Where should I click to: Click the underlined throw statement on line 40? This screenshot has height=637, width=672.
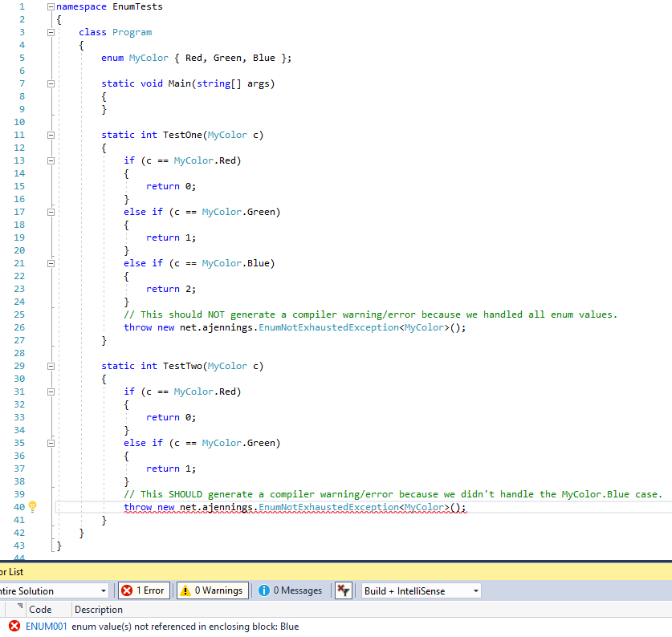[x=295, y=507]
